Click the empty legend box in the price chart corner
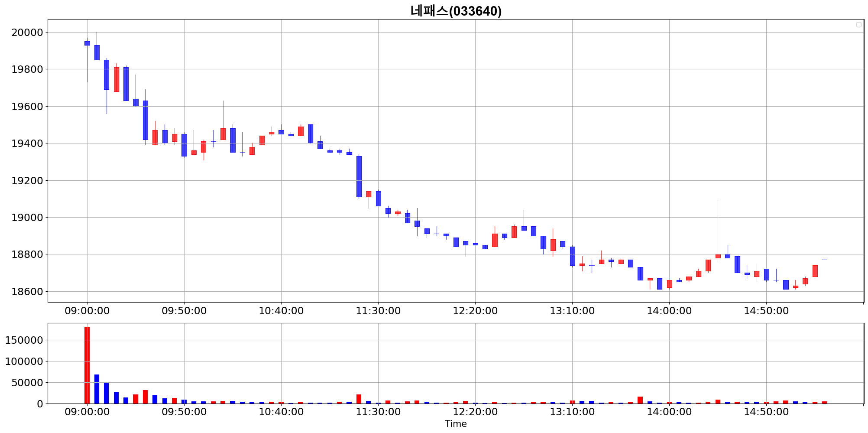This screenshot has height=433, width=868. click(859, 25)
